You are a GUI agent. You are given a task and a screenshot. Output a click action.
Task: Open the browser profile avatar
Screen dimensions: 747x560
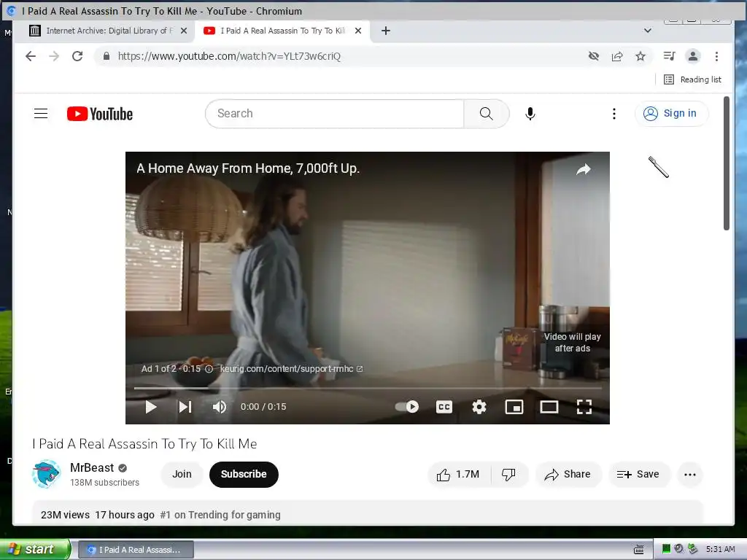coord(693,56)
